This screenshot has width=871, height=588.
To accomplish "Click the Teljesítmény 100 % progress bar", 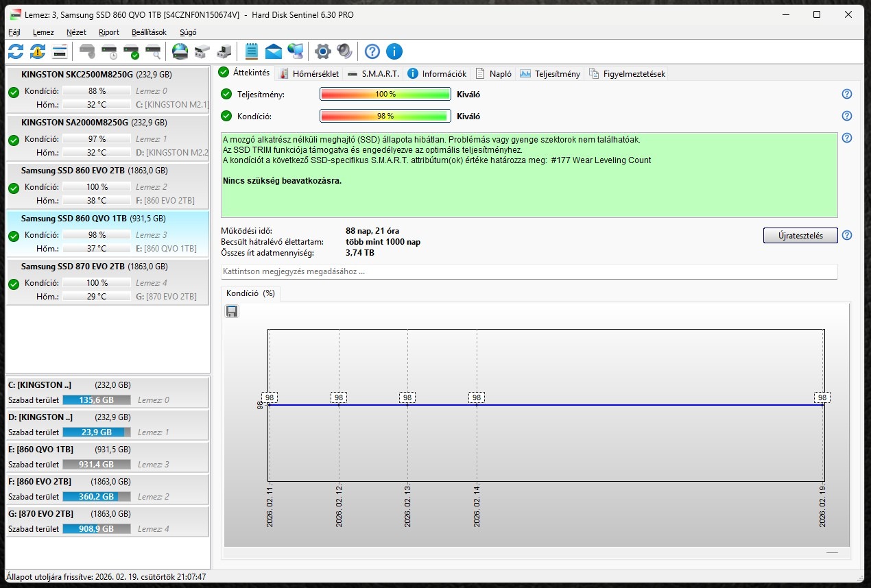I will [x=385, y=94].
